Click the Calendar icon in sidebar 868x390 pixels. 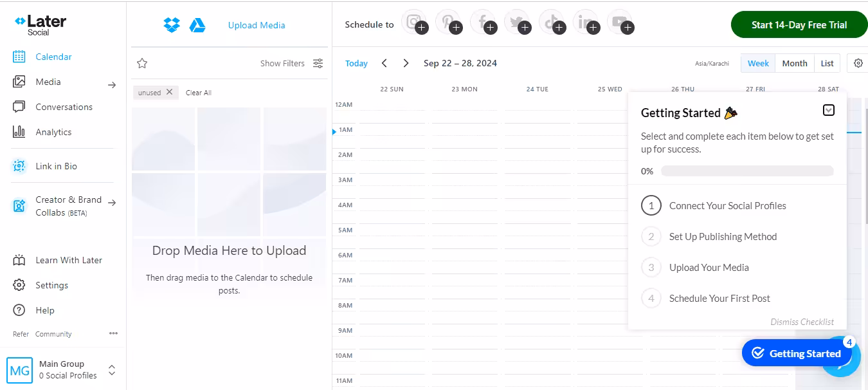19,57
